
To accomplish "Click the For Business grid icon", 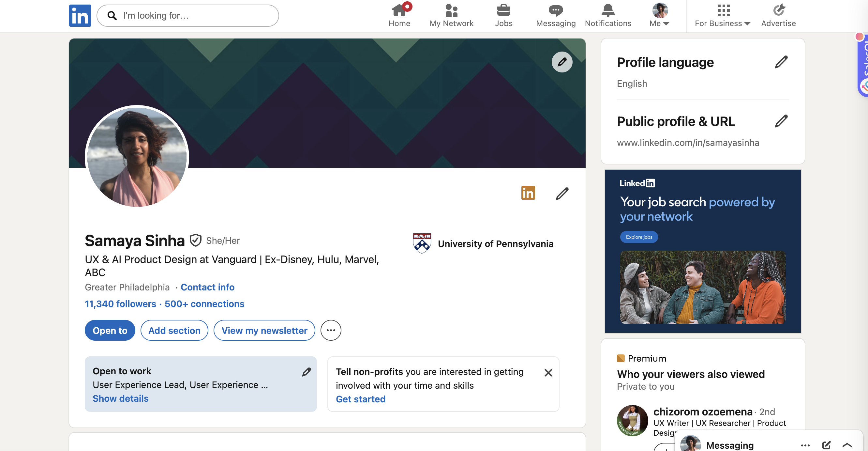I will (x=724, y=10).
